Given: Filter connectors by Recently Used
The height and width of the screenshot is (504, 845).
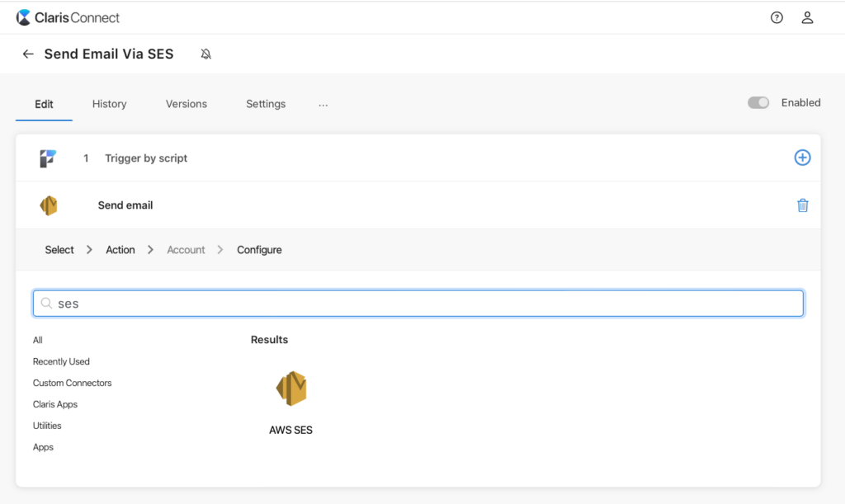Looking at the screenshot, I should click(x=61, y=362).
